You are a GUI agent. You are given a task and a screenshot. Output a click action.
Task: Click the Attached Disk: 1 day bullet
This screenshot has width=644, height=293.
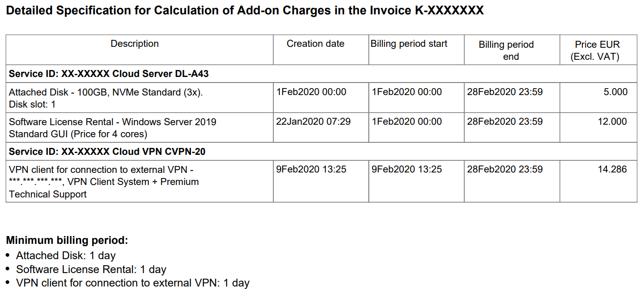(x=66, y=255)
